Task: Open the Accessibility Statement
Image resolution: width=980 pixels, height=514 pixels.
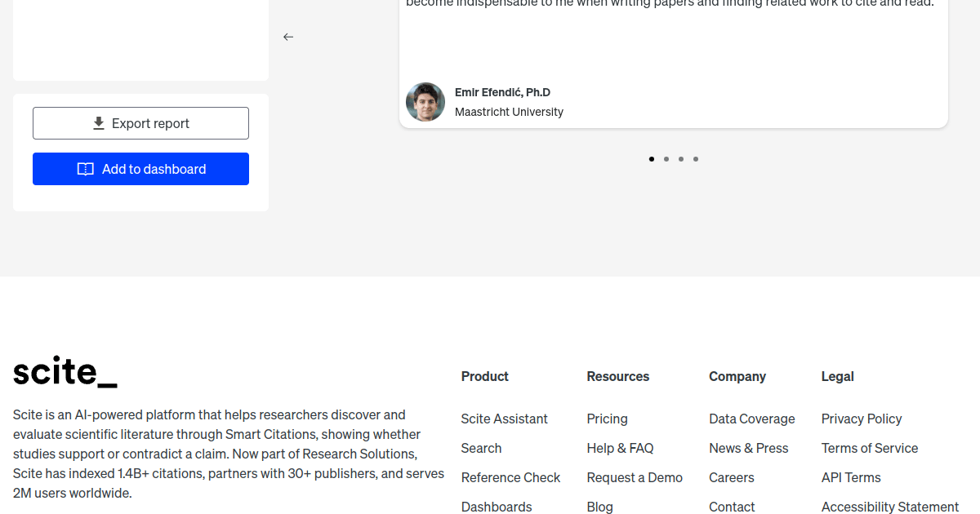Action: click(x=889, y=507)
